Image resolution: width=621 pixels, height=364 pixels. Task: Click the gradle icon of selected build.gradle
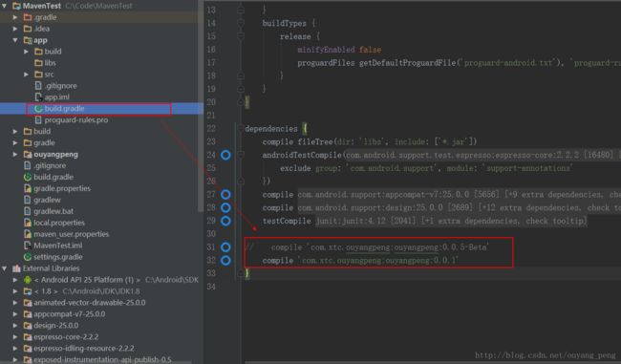pyautogui.click(x=38, y=109)
